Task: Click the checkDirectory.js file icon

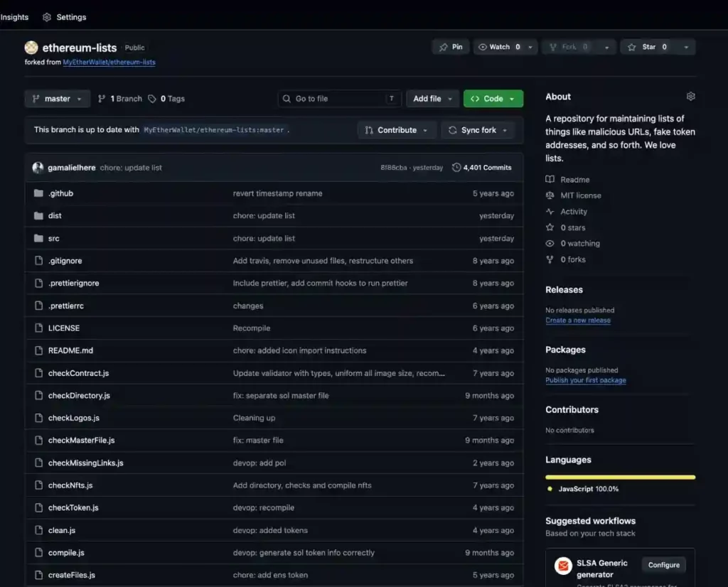Action: click(x=39, y=395)
